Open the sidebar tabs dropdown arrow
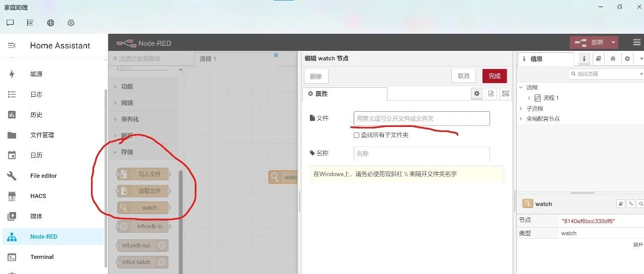The image size is (644, 274). click(641, 58)
